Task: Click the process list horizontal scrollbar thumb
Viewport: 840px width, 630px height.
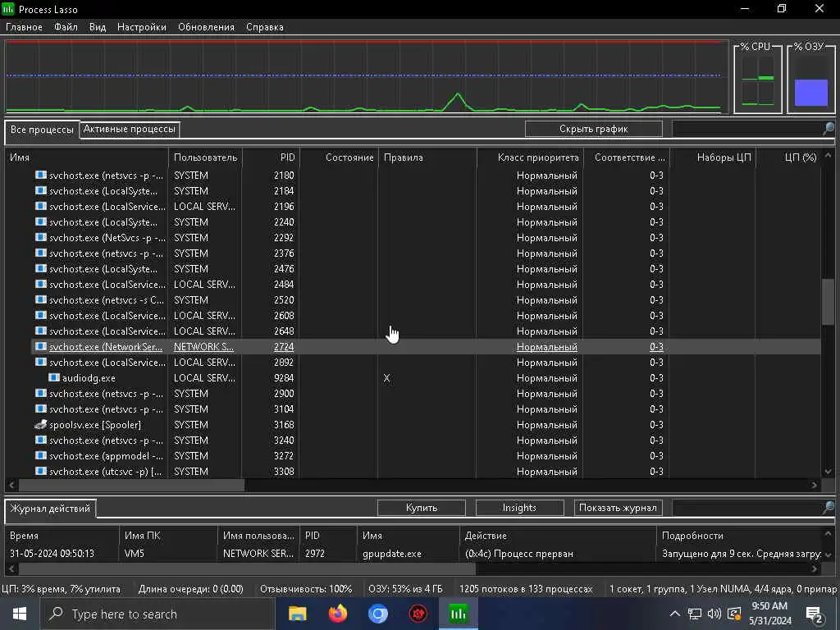Action: pos(131,485)
